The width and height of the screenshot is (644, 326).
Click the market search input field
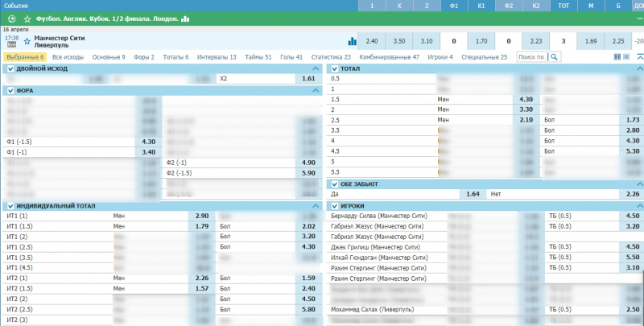click(530, 57)
